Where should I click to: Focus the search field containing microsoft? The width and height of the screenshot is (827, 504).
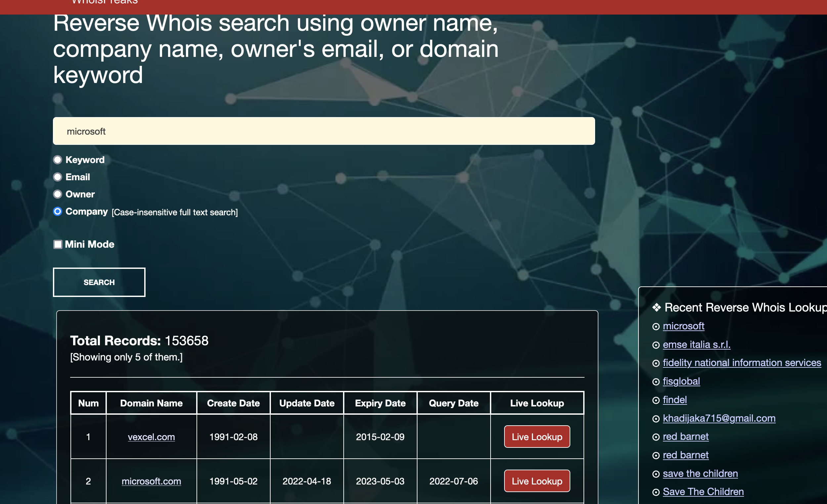[x=324, y=131]
